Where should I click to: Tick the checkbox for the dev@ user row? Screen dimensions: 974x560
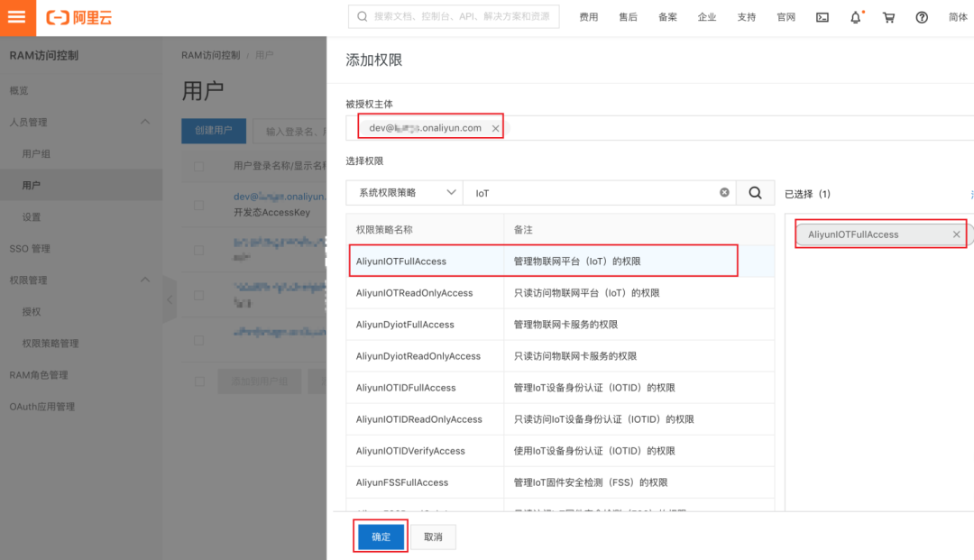198,205
